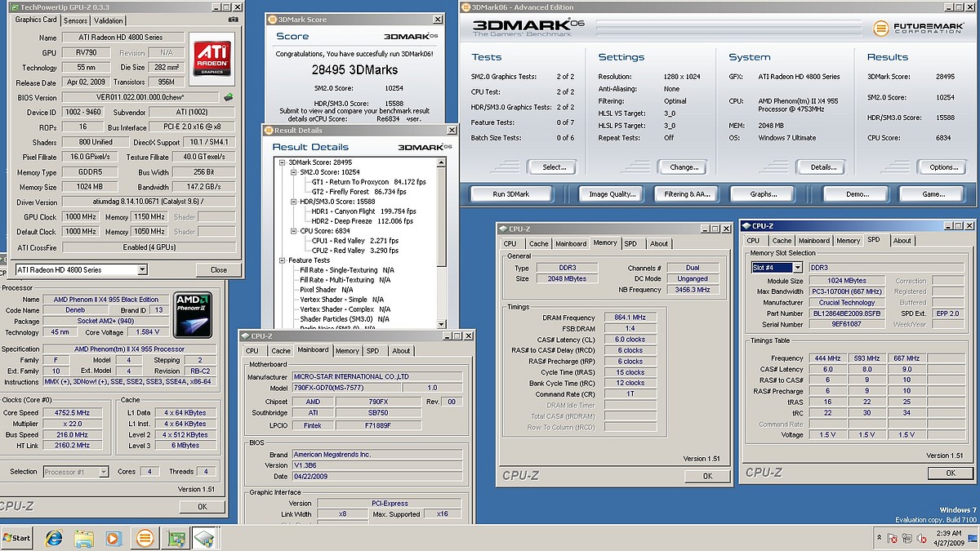
Task: Collapse the Feature Tests tree node
Action: 282,260
